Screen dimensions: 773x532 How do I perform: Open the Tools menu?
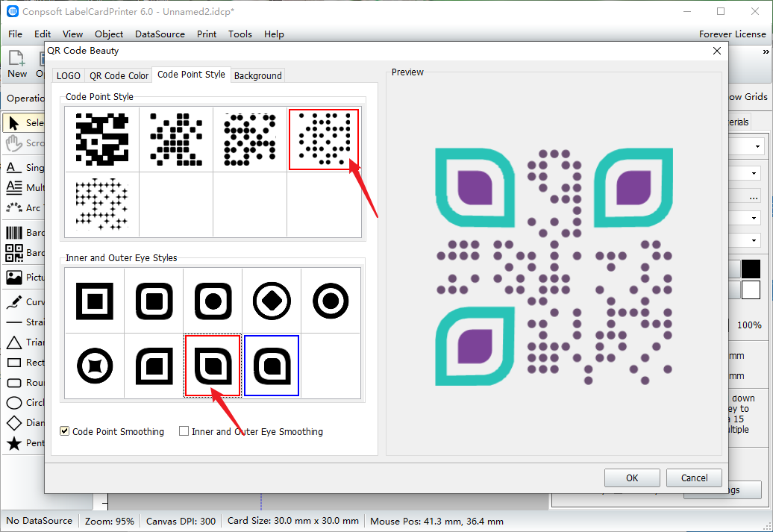pos(240,34)
